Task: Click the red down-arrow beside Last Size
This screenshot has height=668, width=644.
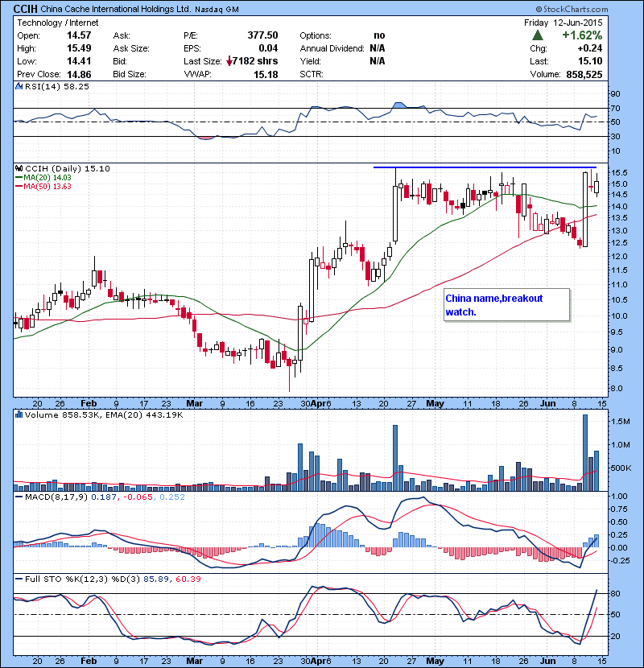Action: pos(229,61)
